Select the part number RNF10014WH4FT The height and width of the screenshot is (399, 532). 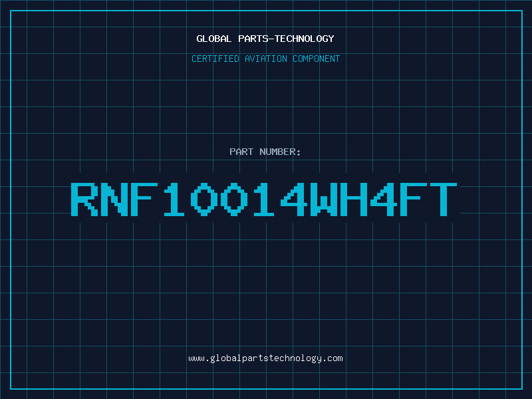[x=264, y=199]
